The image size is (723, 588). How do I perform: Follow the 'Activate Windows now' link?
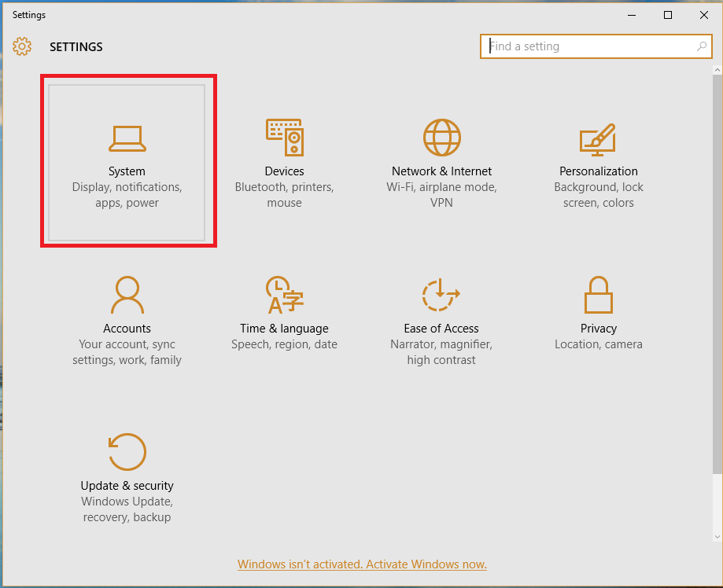(x=362, y=564)
